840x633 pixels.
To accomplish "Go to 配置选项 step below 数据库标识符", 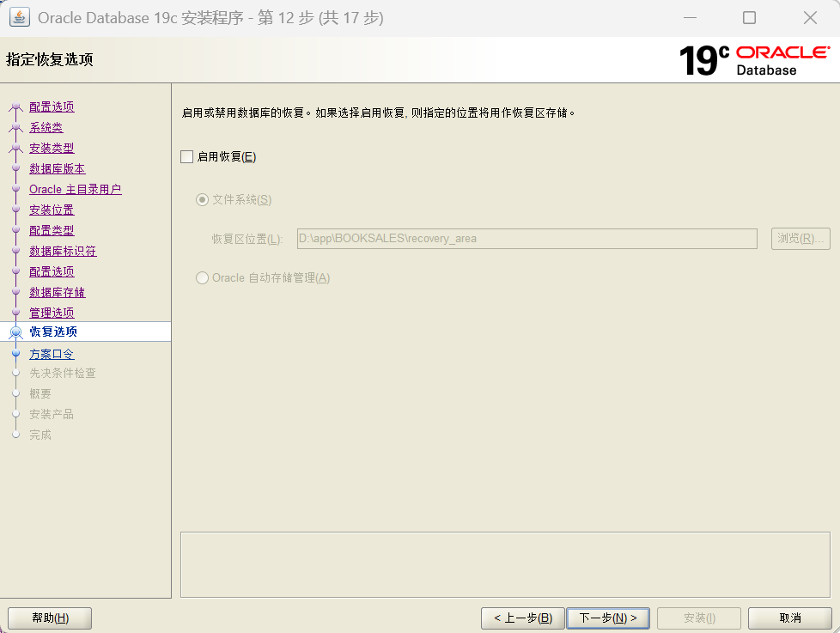I will (x=52, y=271).
